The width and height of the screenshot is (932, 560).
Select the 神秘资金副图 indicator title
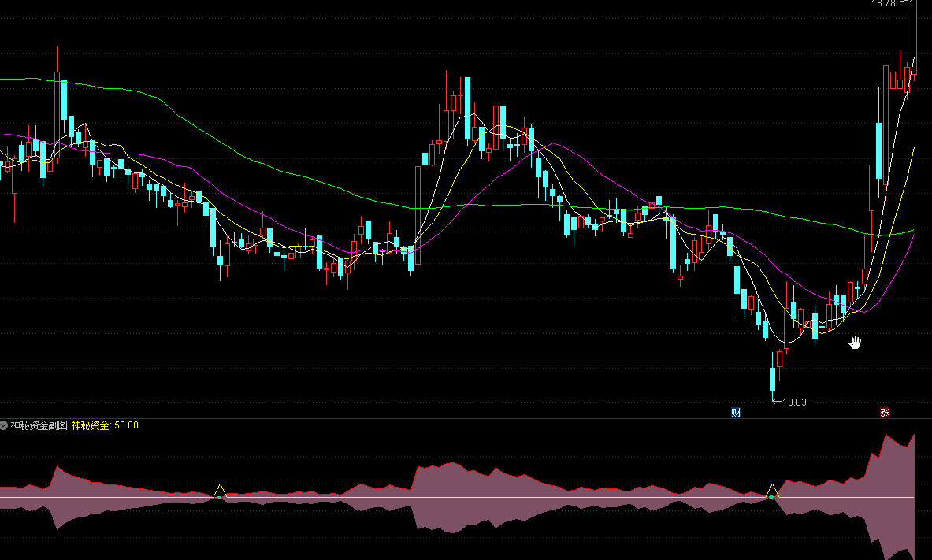[x=39, y=425]
